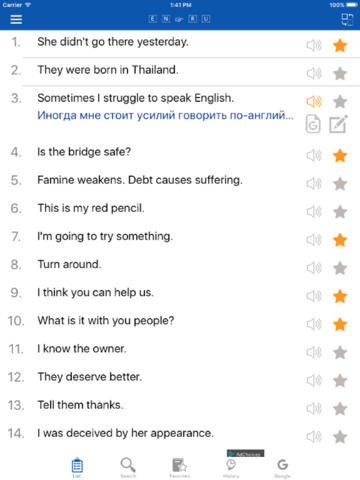Switch to the Search tab
The image size is (360, 480).
(x=128, y=468)
